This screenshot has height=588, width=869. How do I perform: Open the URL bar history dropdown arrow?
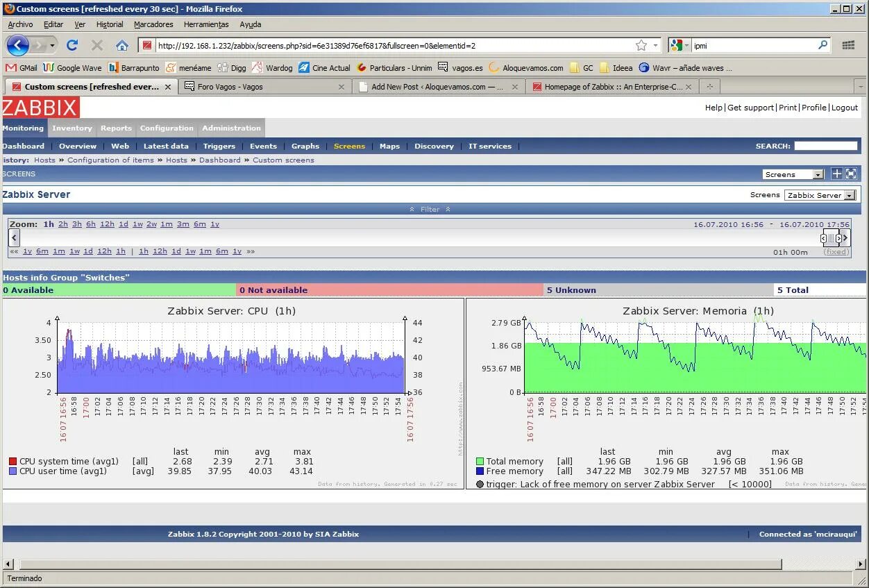(x=656, y=45)
